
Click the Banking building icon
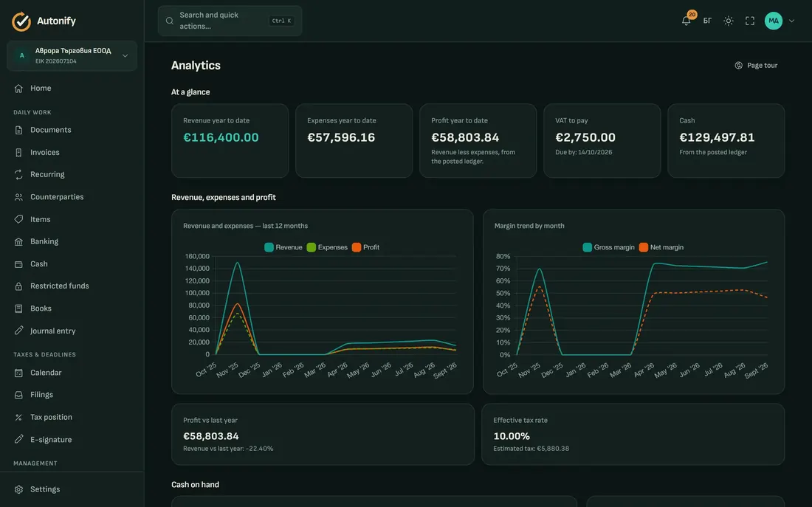click(18, 241)
